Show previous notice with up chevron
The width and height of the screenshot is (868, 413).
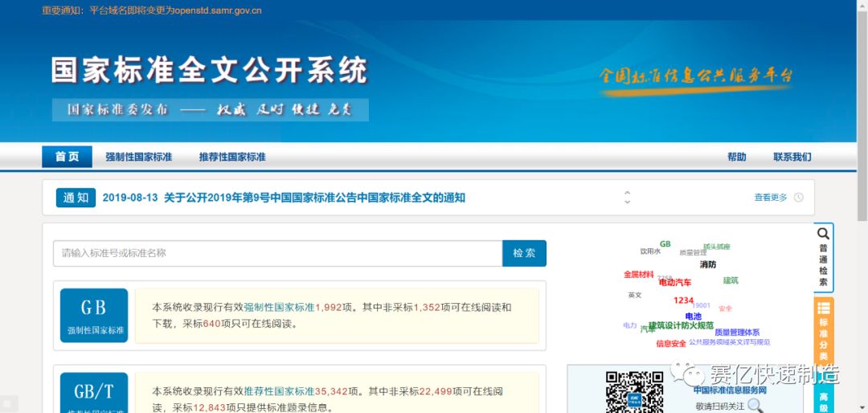click(x=627, y=193)
